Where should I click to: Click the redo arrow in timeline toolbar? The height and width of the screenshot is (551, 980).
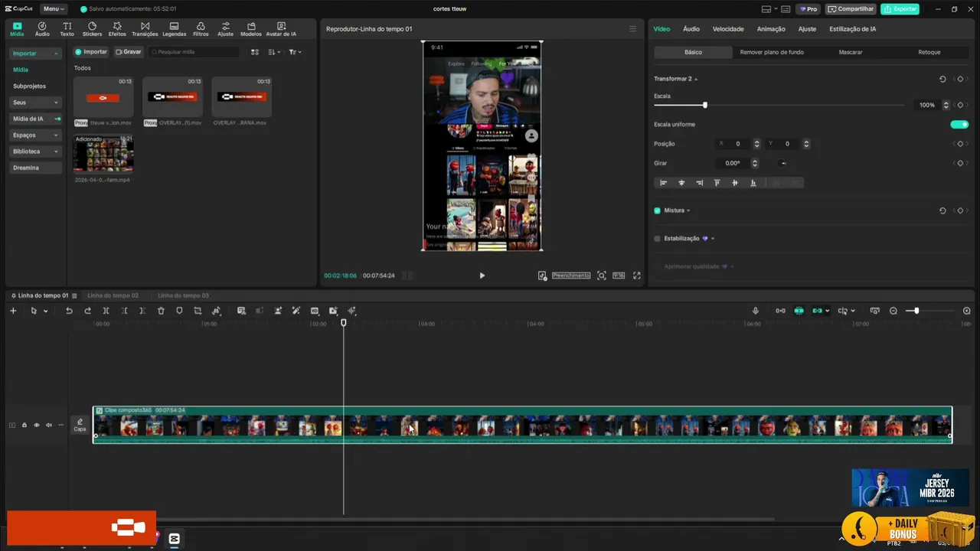(87, 311)
